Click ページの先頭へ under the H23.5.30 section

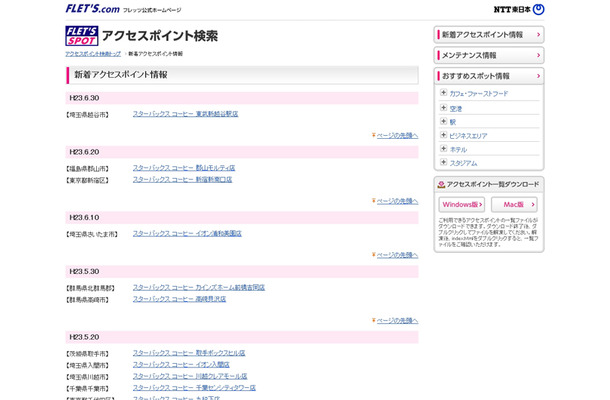coord(397,321)
